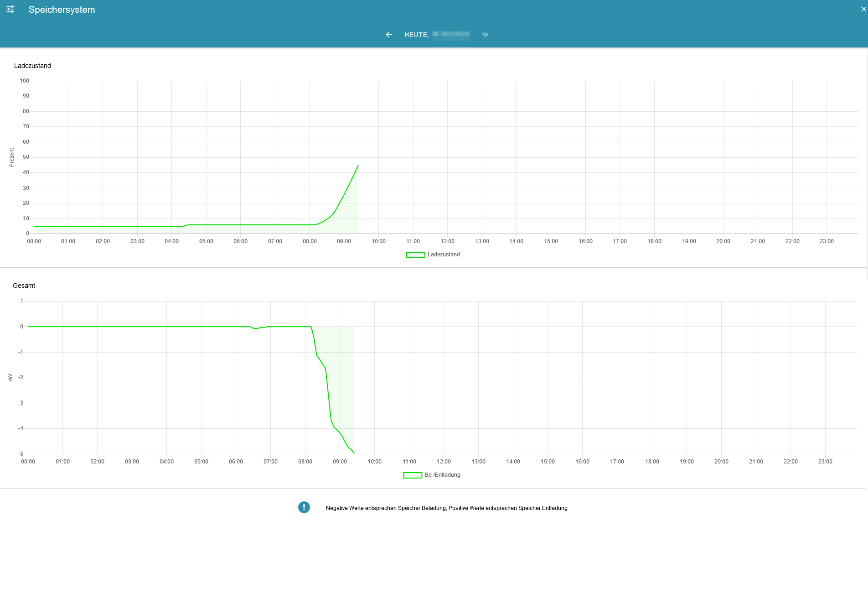Click the kW axis label
The width and height of the screenshot is (868, 593).
coord(10,378)
